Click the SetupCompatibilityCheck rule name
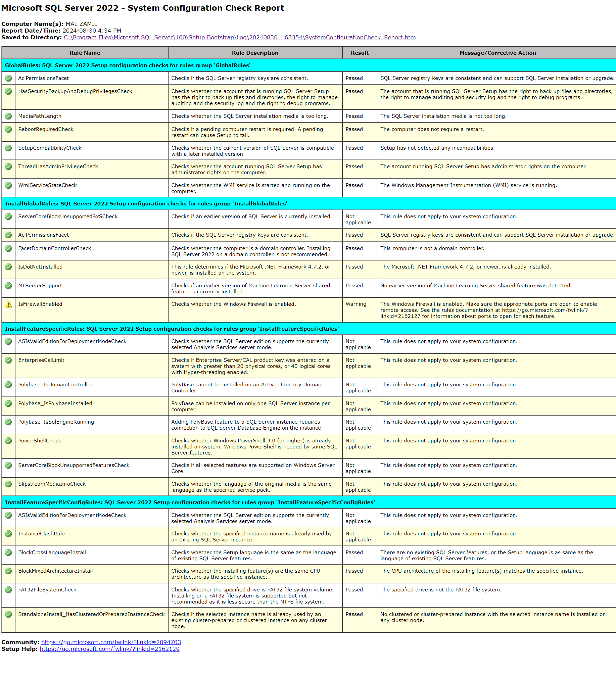616x674 pixels. click(50, 148)
